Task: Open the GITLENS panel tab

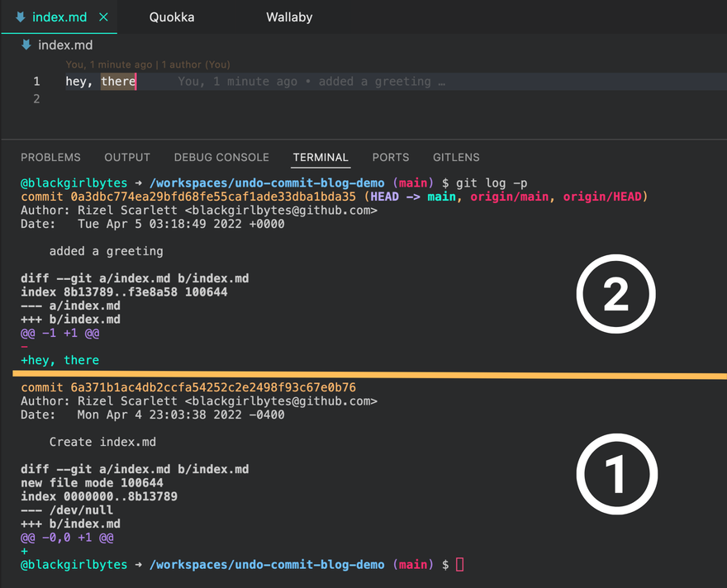Action: pos(456,157)
